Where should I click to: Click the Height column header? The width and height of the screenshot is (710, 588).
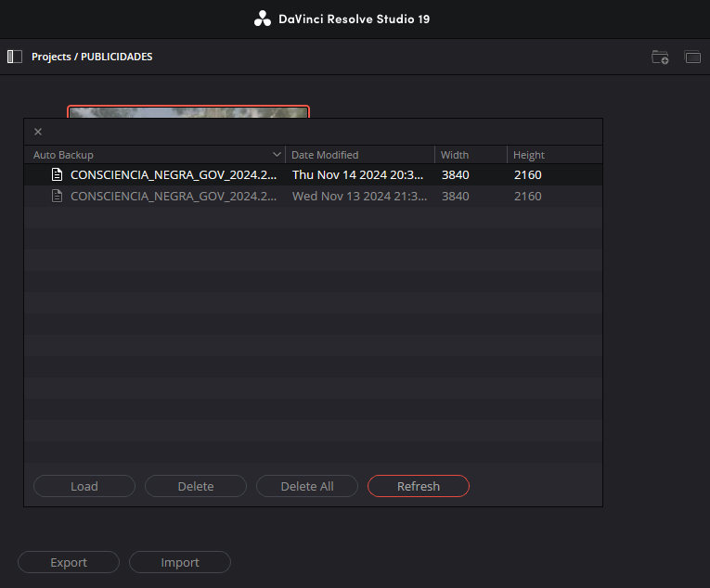[x=555, y=155]
